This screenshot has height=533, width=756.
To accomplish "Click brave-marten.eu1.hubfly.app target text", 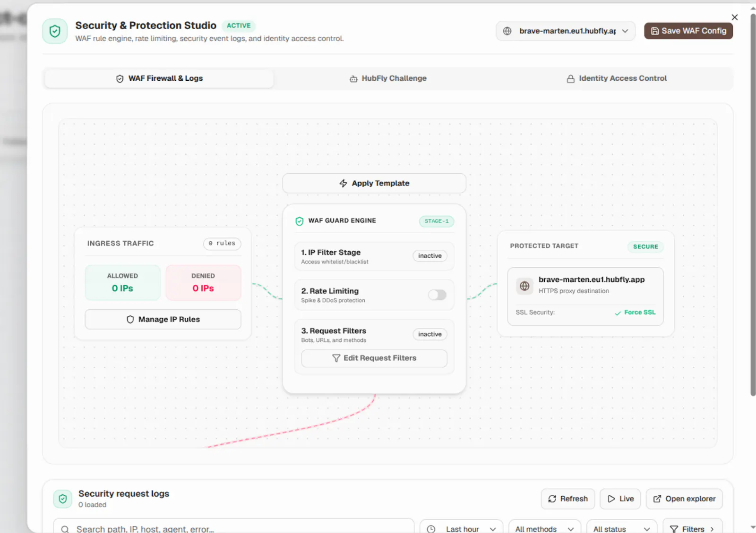I will pos(592,279).
